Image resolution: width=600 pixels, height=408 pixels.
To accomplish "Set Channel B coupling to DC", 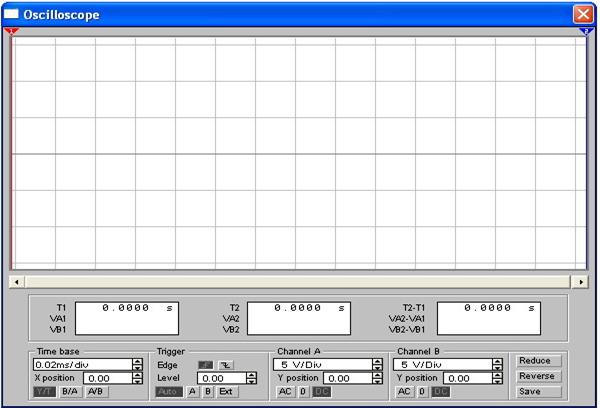I will 440,392.
